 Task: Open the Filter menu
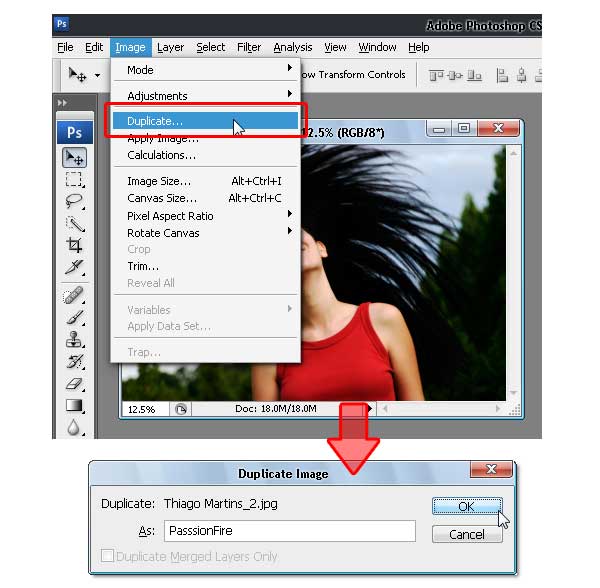pyautogui.click(x=249, y=47)
